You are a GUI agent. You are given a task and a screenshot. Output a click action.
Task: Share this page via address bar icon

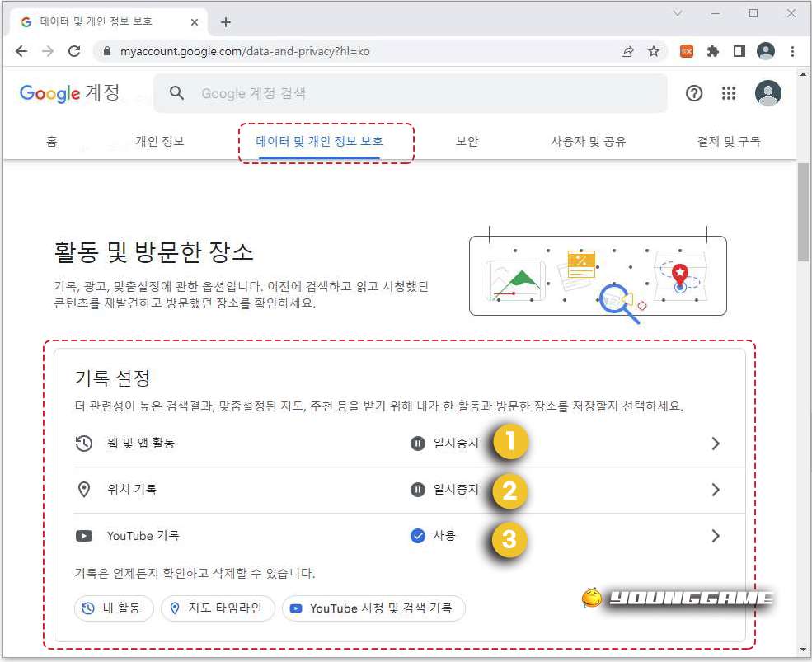pos(627,51)
